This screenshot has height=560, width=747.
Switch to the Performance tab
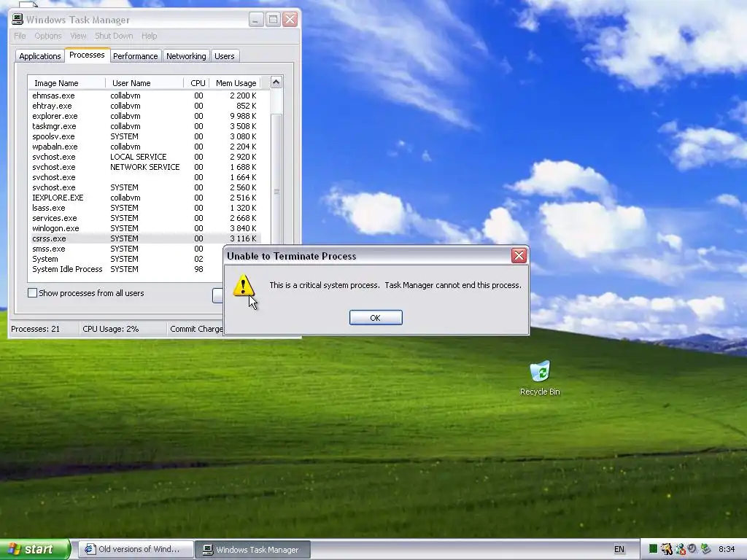click(x=135, y=55)
